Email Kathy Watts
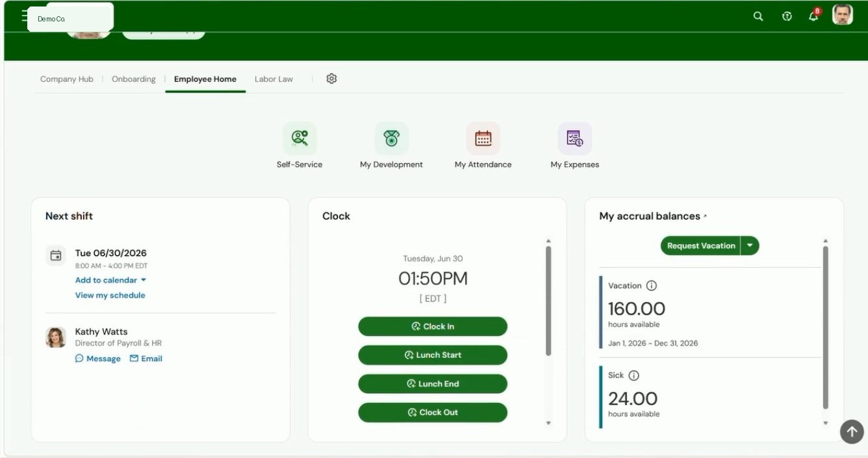Image resolution: width=868 pixels, height=458 pixels. pyautogui.click(x=146, y=359)
